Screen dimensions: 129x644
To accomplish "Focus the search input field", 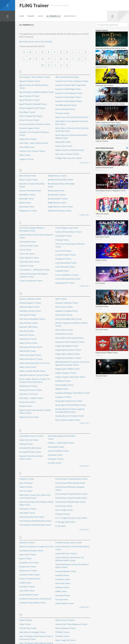I will click(112, 25).
